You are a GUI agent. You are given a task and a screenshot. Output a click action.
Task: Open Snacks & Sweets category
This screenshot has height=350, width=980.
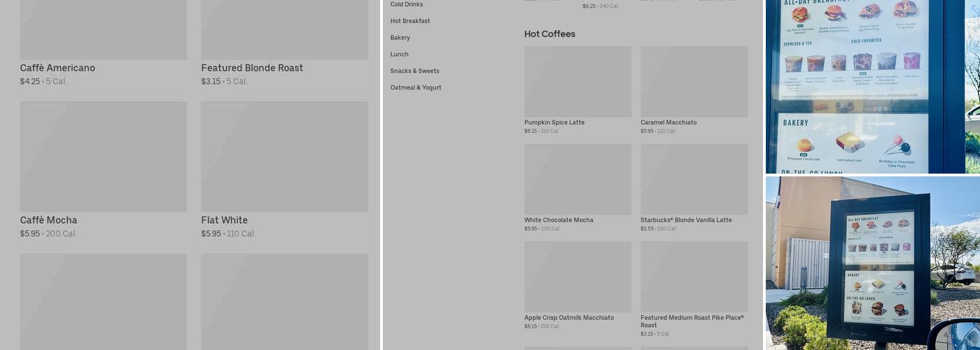[414, 71]
